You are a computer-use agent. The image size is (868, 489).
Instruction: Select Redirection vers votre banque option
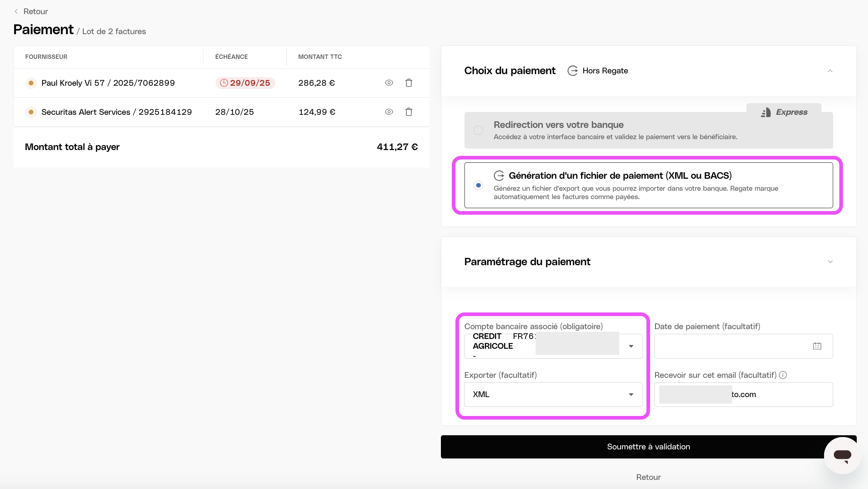[478, 130]
